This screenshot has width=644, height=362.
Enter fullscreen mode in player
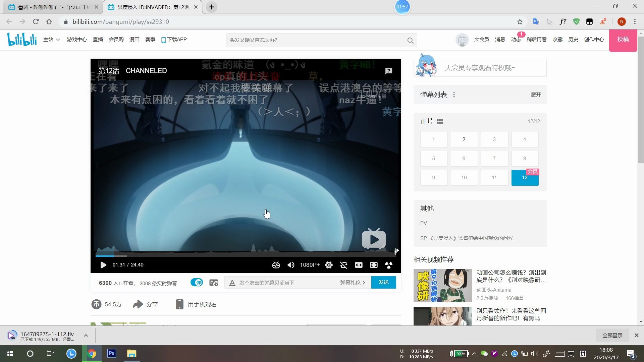coord(374,265)
